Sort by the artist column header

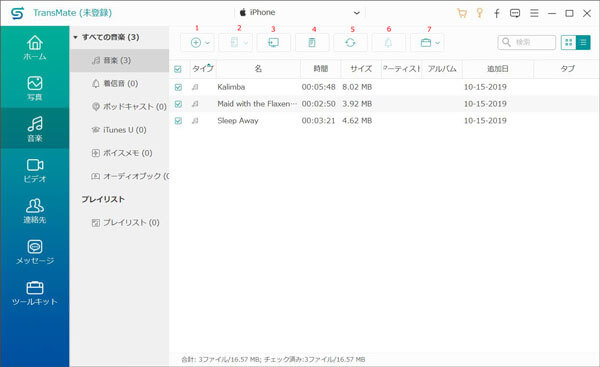401,69
